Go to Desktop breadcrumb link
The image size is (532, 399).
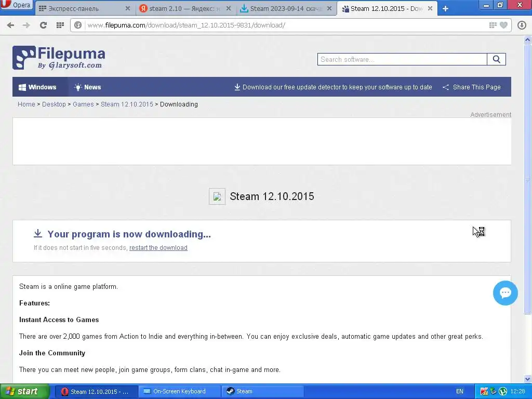click(54, 104)
